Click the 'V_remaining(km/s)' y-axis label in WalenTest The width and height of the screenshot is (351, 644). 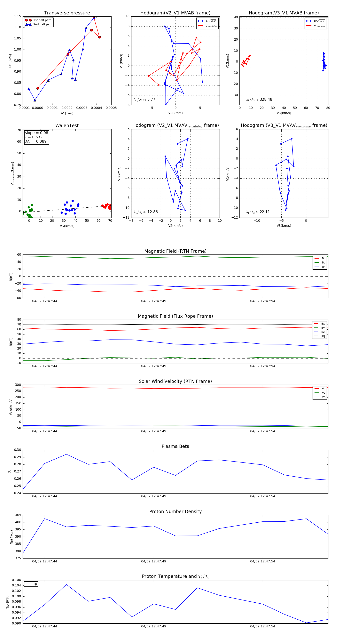click(12, 173)
